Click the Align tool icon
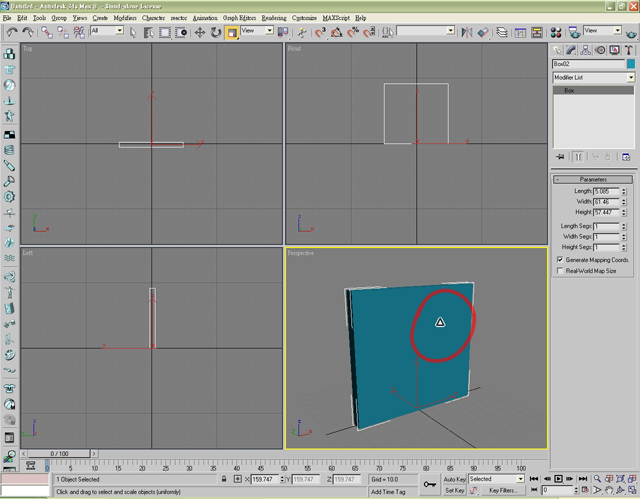Viewport: 640px width, 499px height. pos(483,32)
